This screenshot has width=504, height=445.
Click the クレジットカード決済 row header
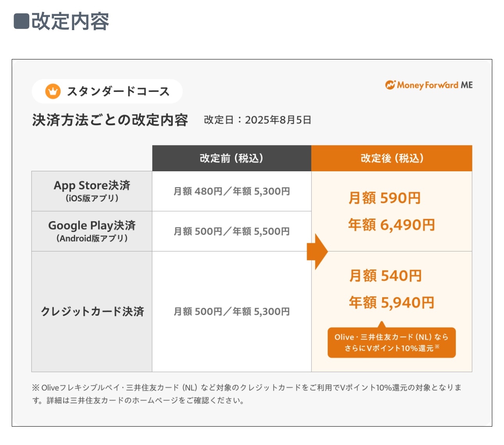click(92, 312)
